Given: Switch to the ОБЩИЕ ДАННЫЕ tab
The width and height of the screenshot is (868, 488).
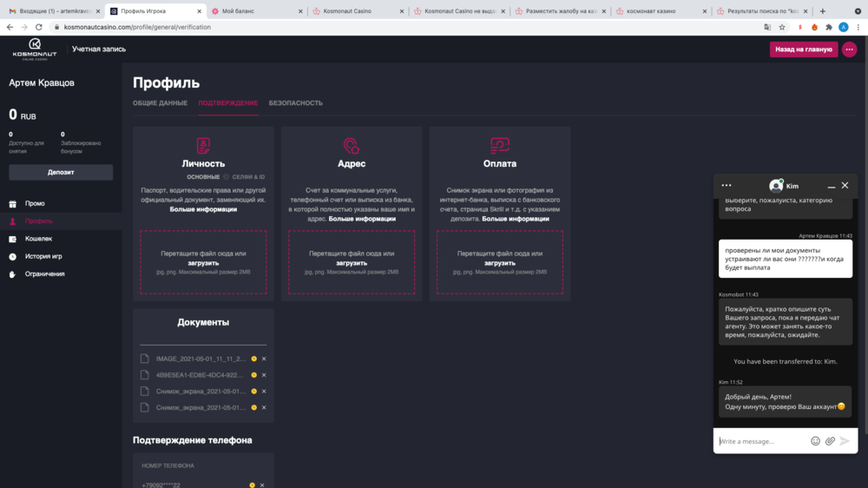Looking at the screenshot, I should point(160,103).
